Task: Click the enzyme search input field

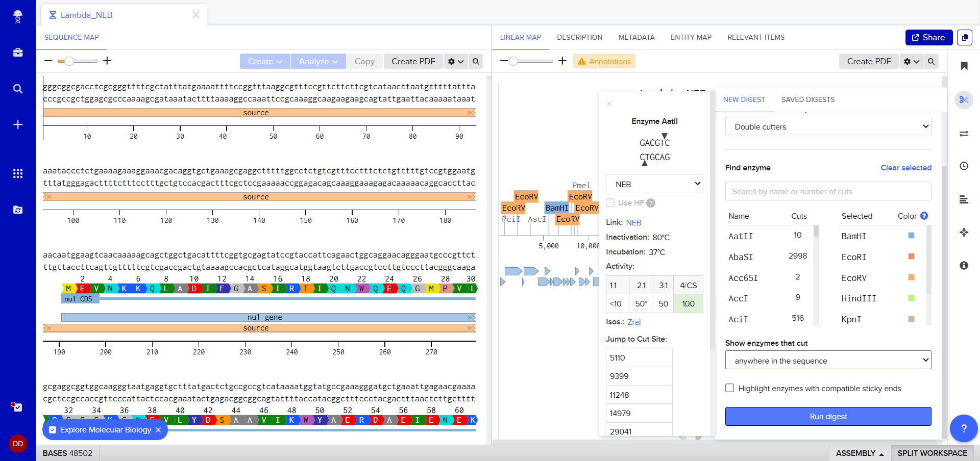Action: click(x=828, y=192)
